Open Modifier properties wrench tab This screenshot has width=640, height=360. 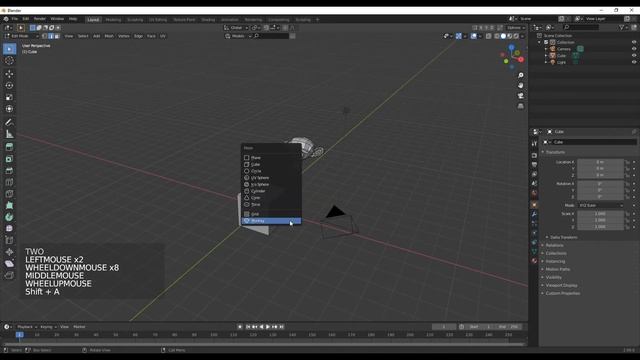tap(534, 214)
